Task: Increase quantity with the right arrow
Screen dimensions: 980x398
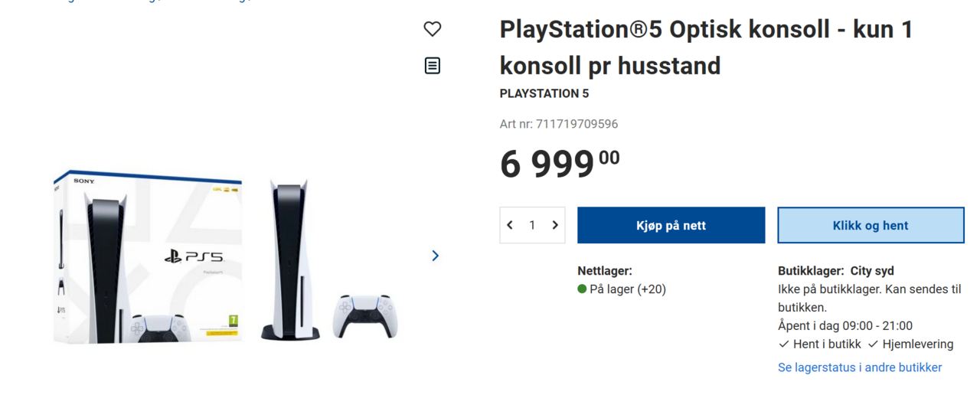Action: coord(555,225)
